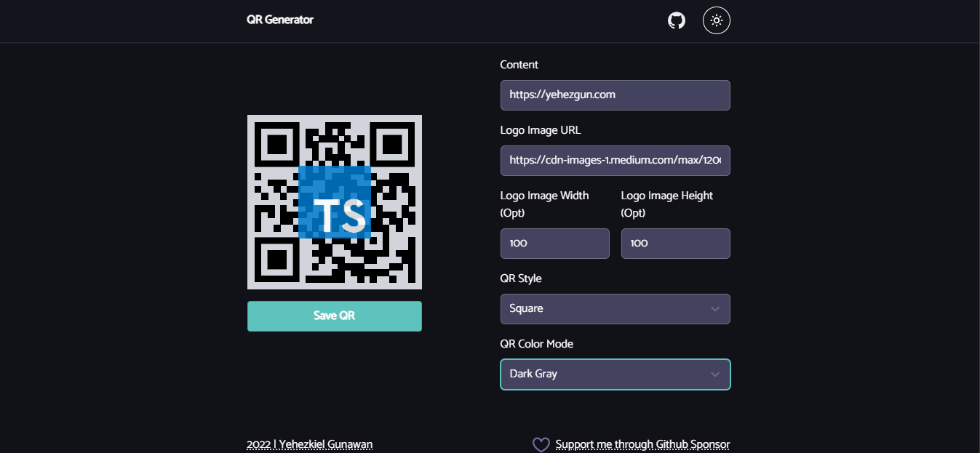Focus the Content input field

(616, 95)
